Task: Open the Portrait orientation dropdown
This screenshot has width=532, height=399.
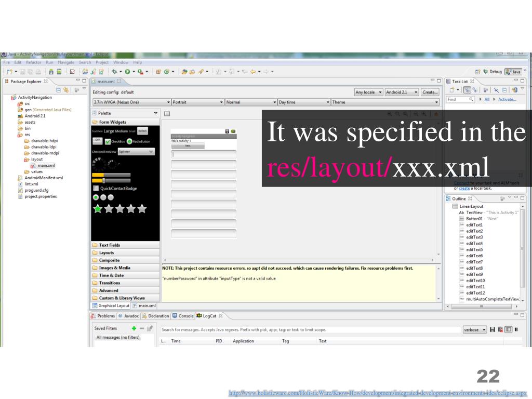Action: tap(198, 102)
